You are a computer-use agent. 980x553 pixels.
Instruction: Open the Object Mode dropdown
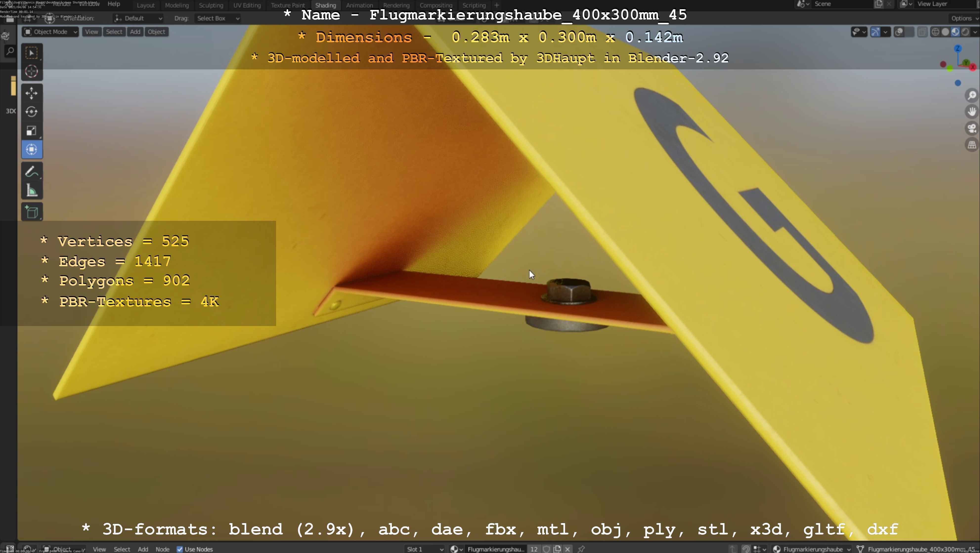tap(50, 32)
